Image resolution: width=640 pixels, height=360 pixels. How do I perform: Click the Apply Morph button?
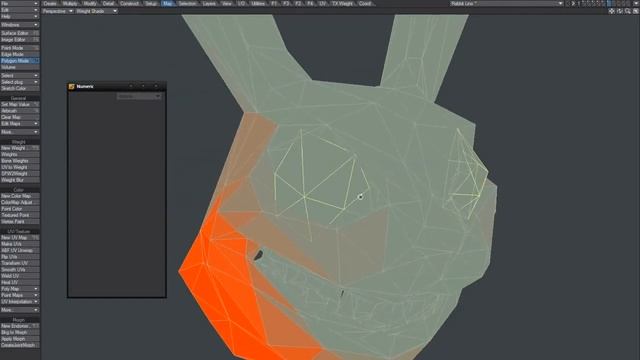[x=20, y=339]
